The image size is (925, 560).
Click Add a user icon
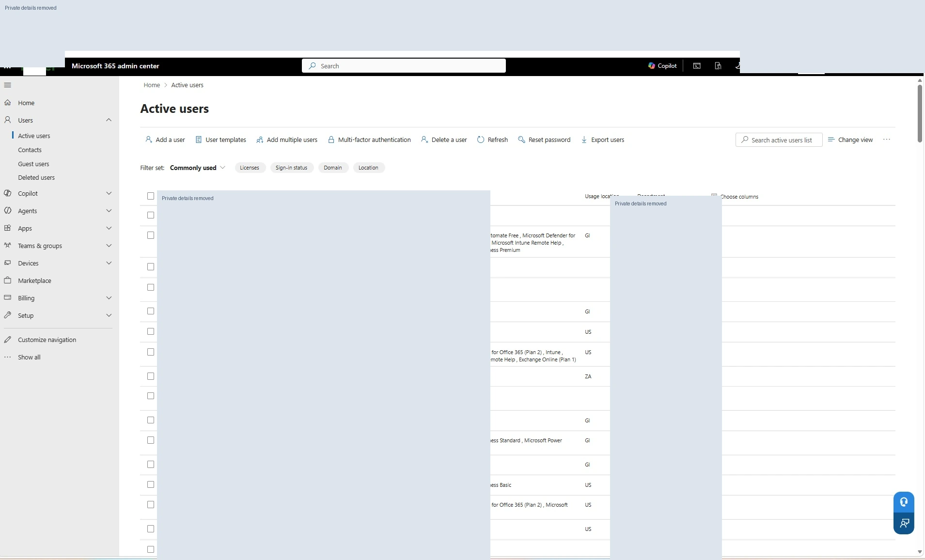click(148, 140)
